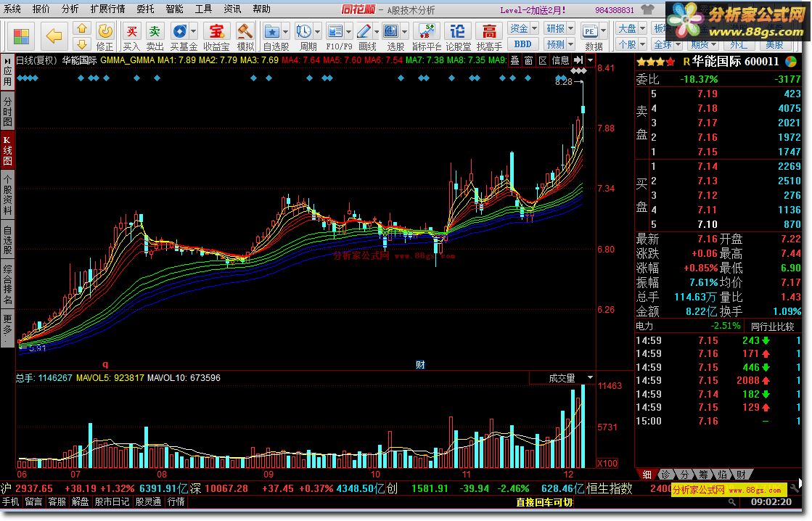Screen dimensions: 812x521
Task: Click the 修正 refresh icon
Action: pyautogui.click(x=105, y=32)
